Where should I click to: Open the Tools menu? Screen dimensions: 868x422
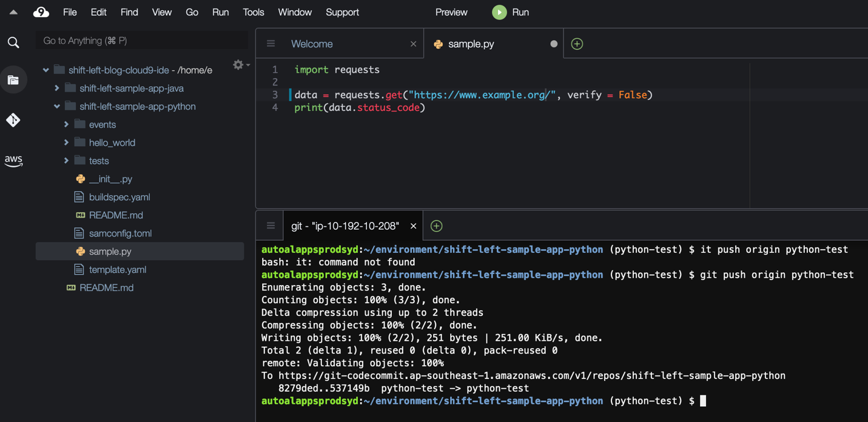click(x=253, y=12)
